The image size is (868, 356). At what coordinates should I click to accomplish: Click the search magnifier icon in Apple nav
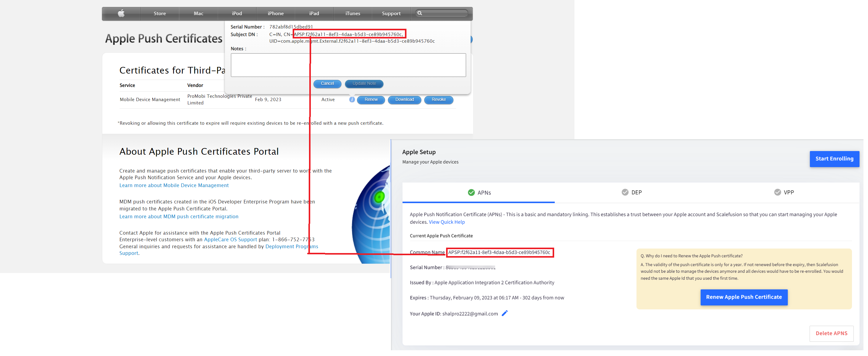(419, 13)
